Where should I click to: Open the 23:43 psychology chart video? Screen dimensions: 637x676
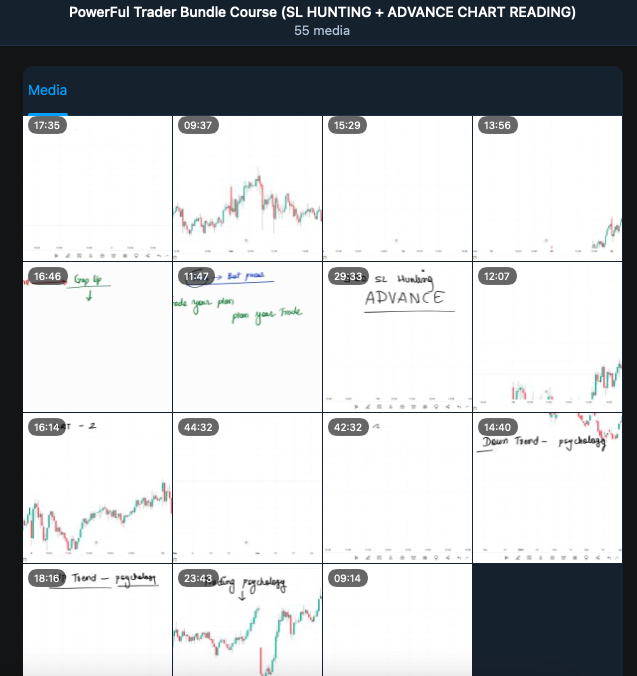coord(247,620)
